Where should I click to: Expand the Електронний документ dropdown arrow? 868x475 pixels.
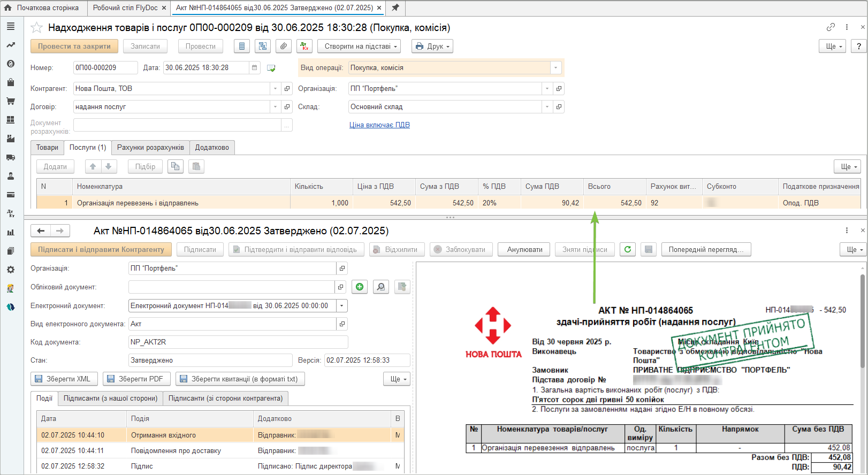pos(342,306)
